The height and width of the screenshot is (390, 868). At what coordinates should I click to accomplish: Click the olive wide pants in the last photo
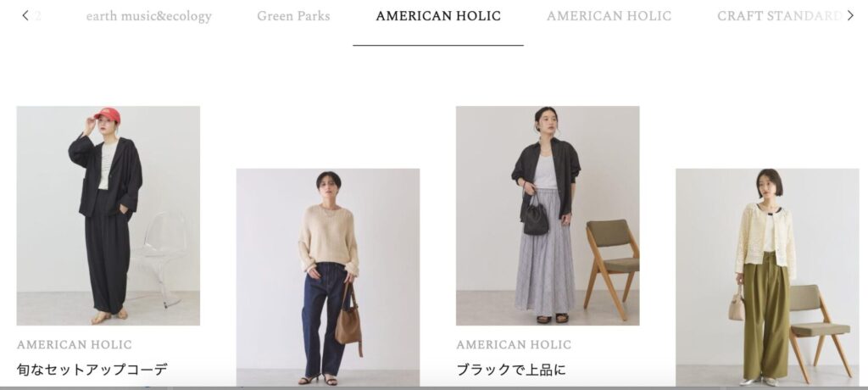click(x=766, y=315)
